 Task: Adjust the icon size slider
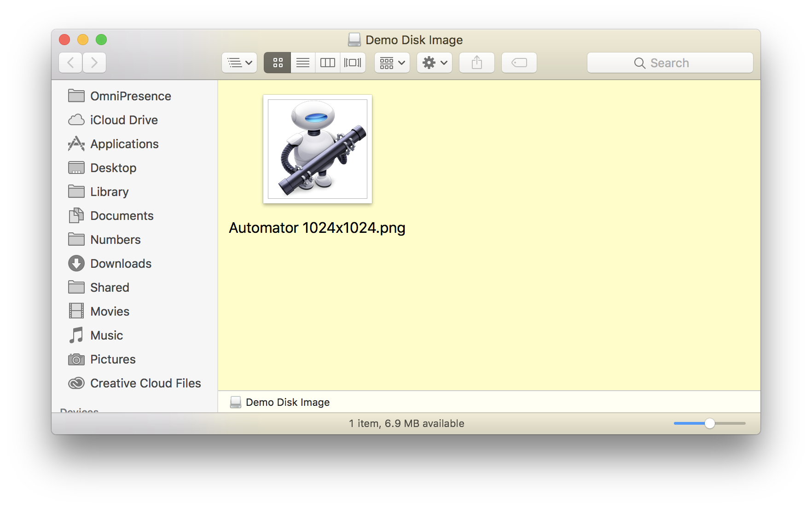click(709, 423)
